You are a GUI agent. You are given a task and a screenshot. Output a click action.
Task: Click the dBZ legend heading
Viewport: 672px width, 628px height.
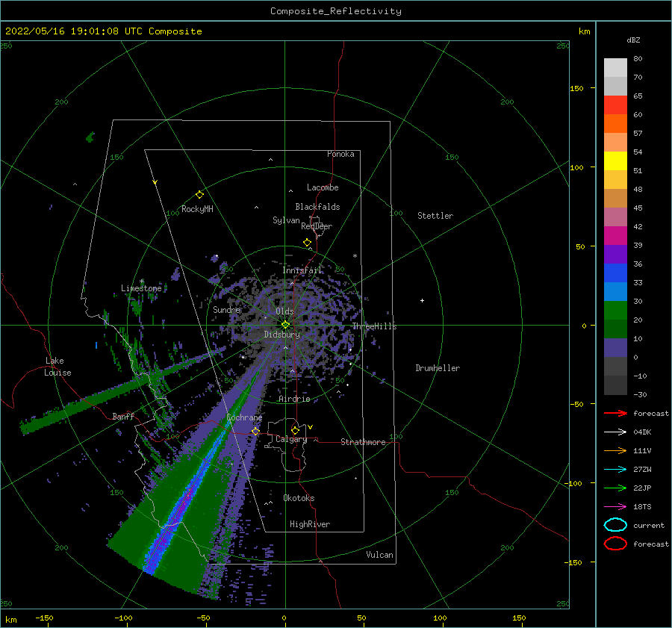tap(633, 40)
